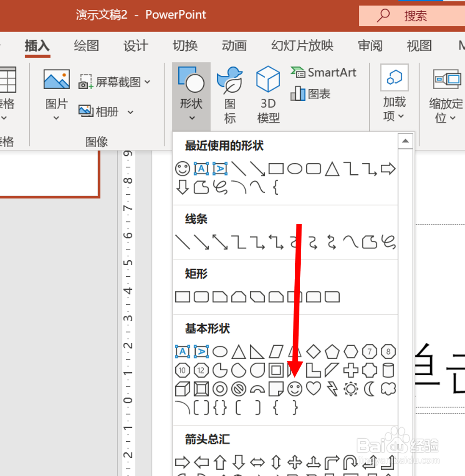This screenshot has width=465, height=476.
Task: Insert a 3D Model
Action: (x=268, y=95)
